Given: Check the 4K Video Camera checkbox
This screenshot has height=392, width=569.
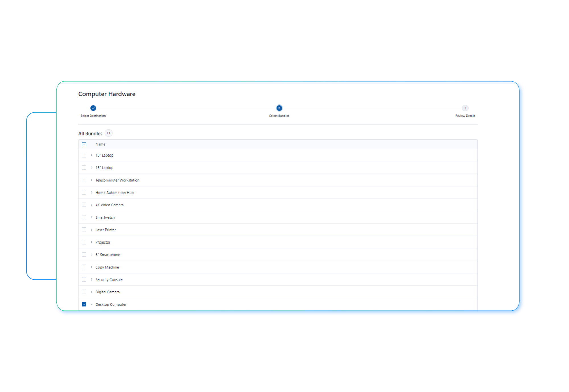Looking at the screenshot, I should tap(84, 205).
